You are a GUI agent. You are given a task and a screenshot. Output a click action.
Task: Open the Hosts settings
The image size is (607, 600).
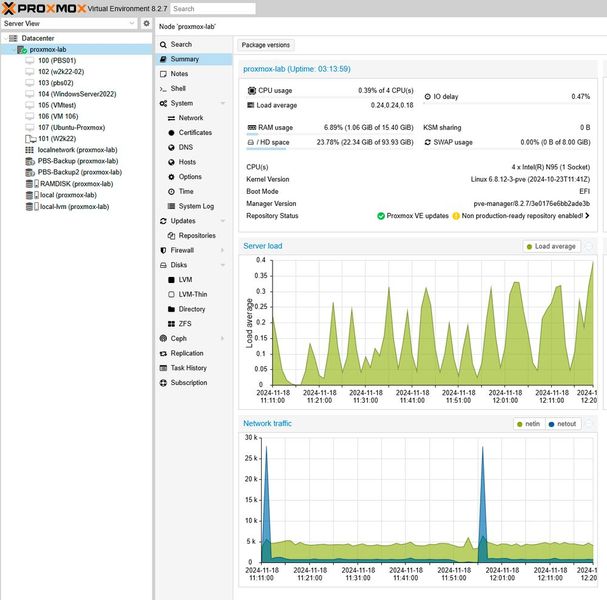(x=187, y=162)
